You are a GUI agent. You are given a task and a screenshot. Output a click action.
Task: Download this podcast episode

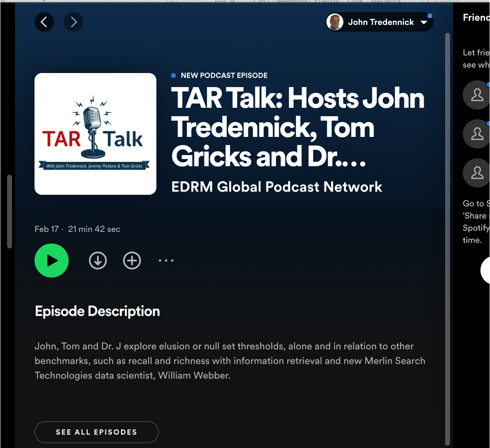(x=98, y=261)
